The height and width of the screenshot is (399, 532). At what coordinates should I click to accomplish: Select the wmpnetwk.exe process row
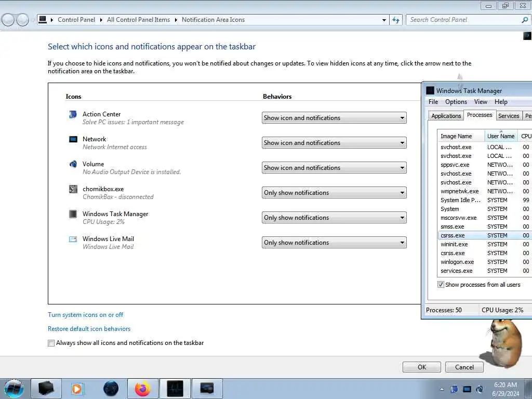click(485, 191)
